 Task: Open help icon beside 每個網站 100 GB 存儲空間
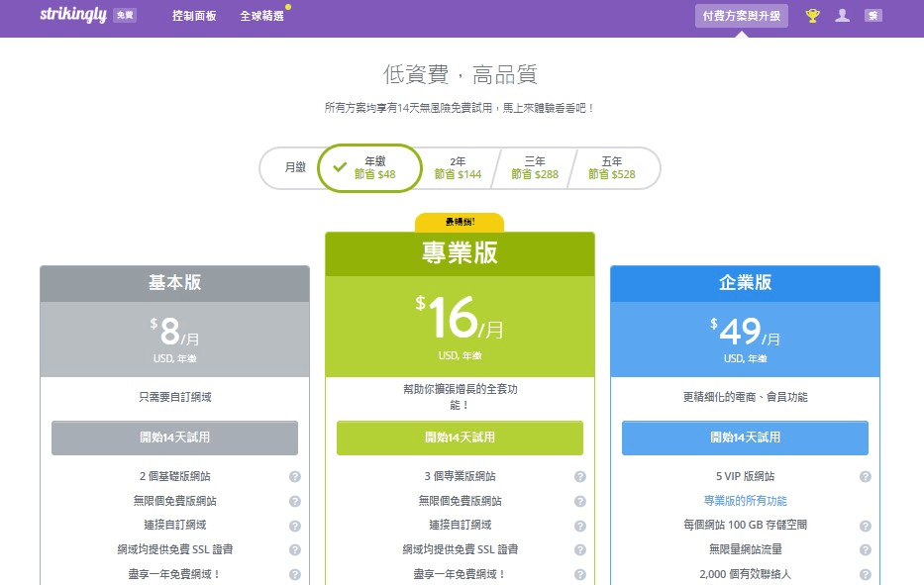point(864,526)
